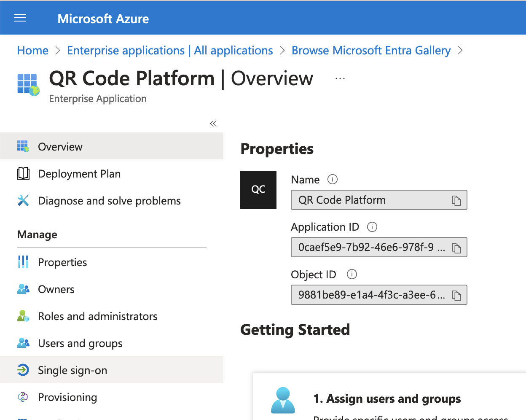Click the Properties bars icon
This screenshot has height=420, width=526.
tap(23, 262)
